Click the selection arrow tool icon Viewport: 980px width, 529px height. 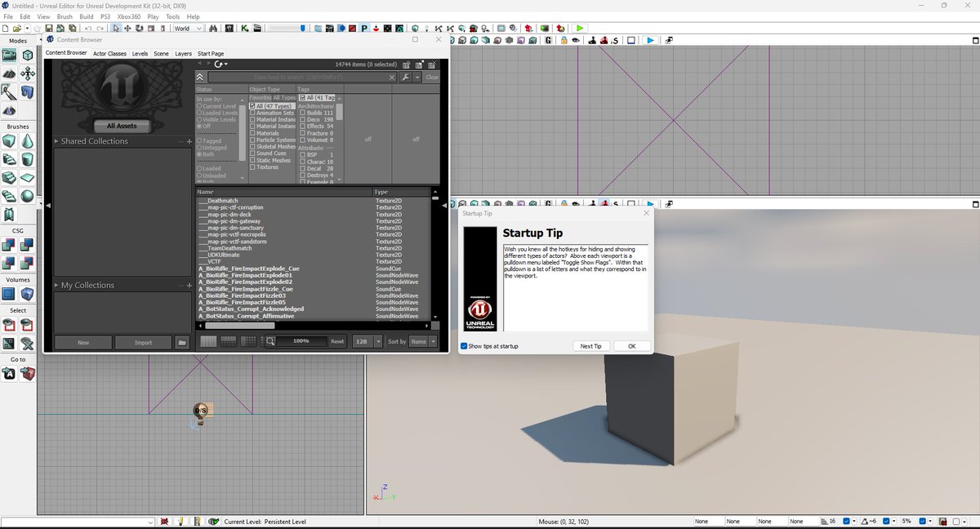click(x=117, y=28)
